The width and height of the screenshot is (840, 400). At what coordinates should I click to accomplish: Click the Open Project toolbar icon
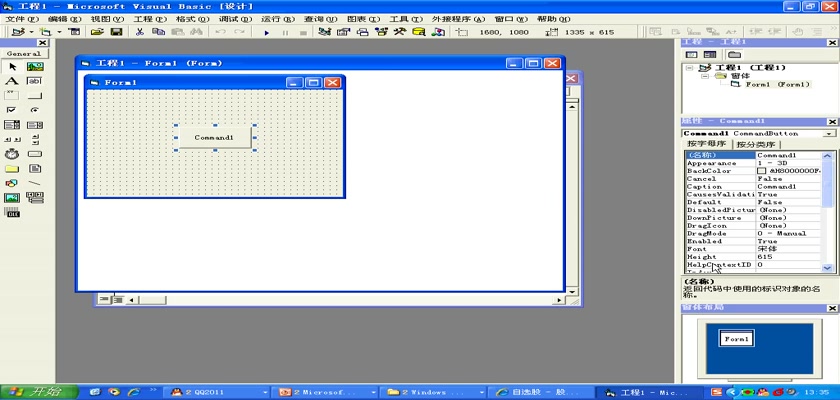point(98,32)
